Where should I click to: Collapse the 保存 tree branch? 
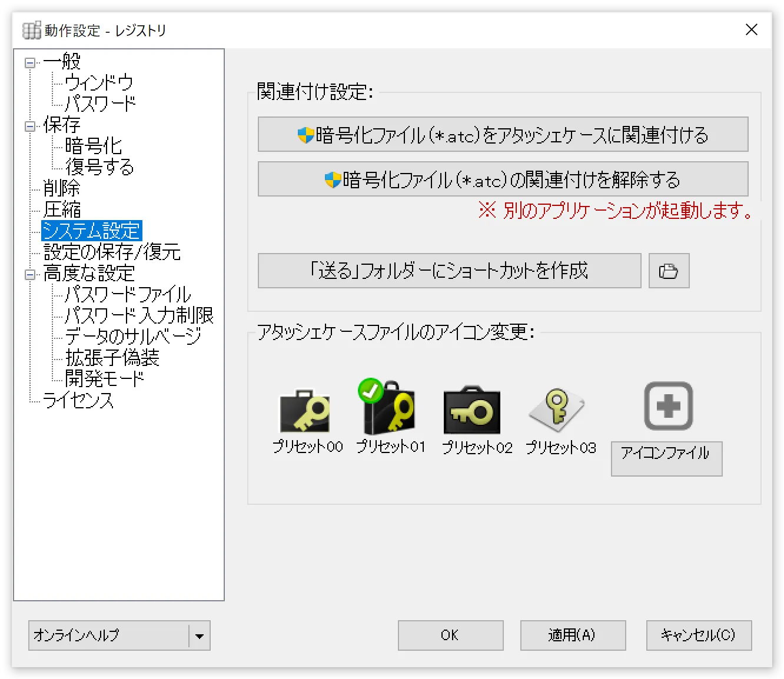point(29,125)
